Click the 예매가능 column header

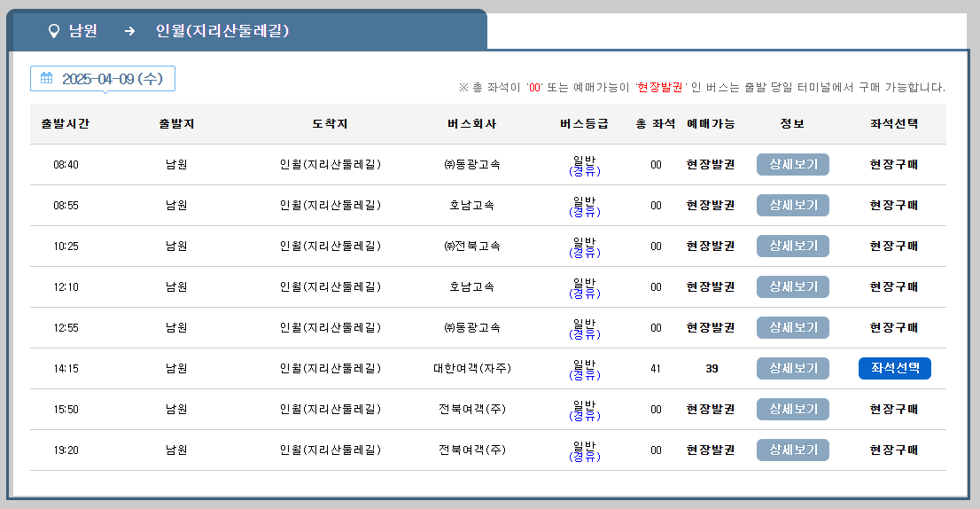pos(712,124)
